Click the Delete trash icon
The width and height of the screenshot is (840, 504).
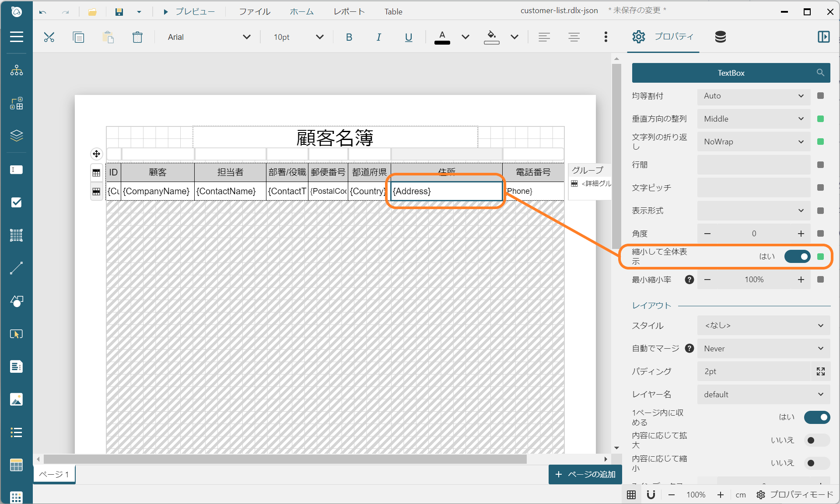point(137,37)
